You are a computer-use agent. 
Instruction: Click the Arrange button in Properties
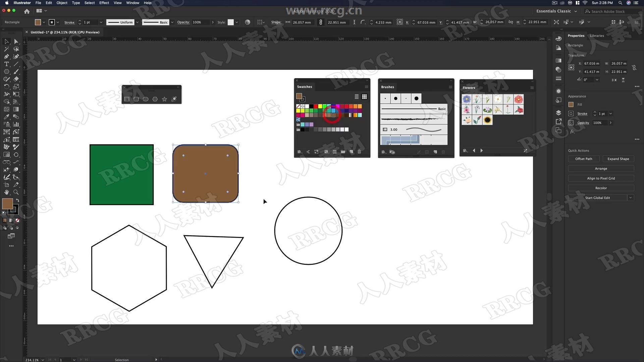coord(601,168)
